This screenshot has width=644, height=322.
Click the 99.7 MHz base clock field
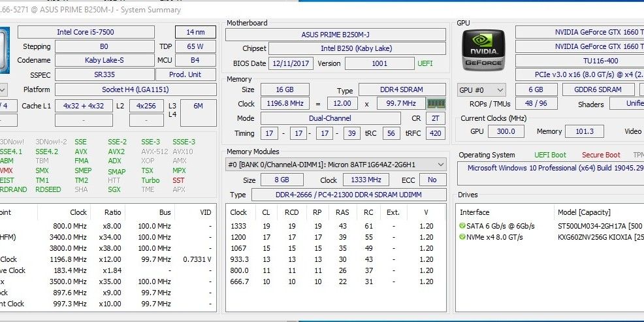point(400,103)
